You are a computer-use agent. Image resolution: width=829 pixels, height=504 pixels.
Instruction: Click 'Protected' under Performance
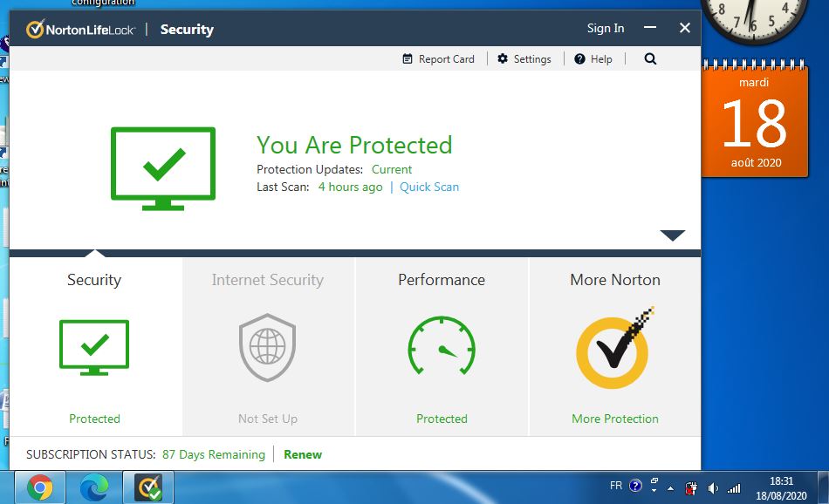442,419
